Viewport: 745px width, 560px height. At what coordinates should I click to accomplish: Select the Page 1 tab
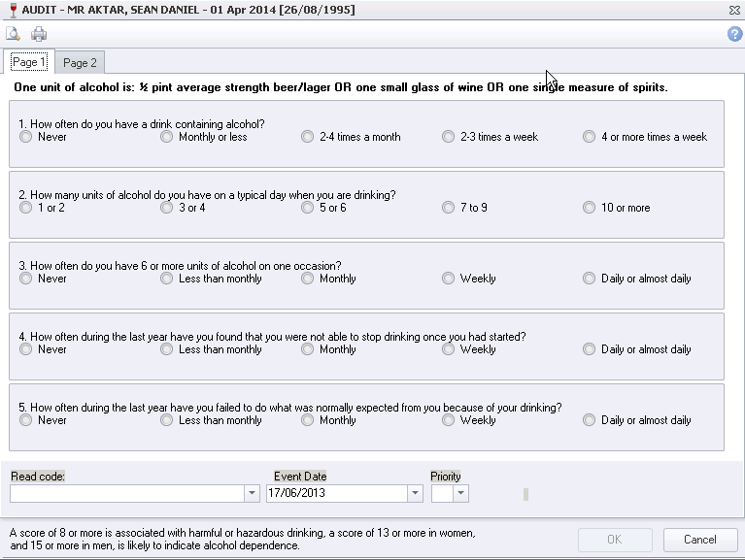pos(28,62)
